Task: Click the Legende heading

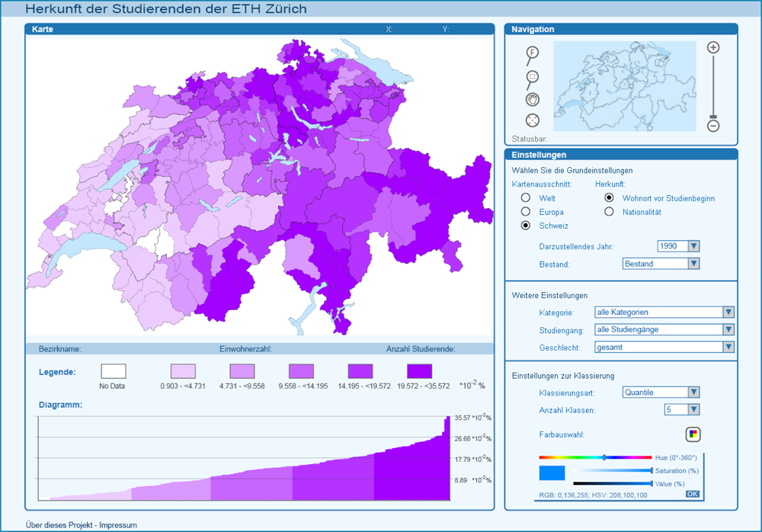Action: point(57,372)
